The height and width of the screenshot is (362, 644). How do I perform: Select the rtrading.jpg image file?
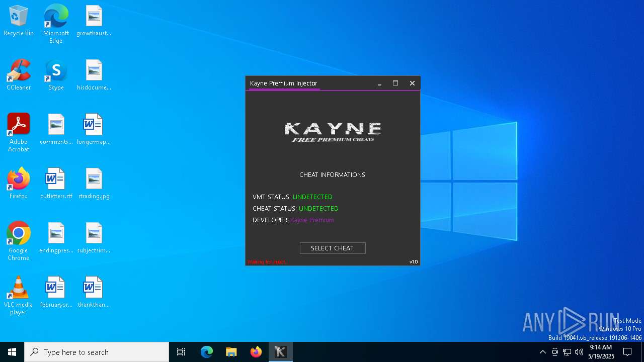[94, 184]
